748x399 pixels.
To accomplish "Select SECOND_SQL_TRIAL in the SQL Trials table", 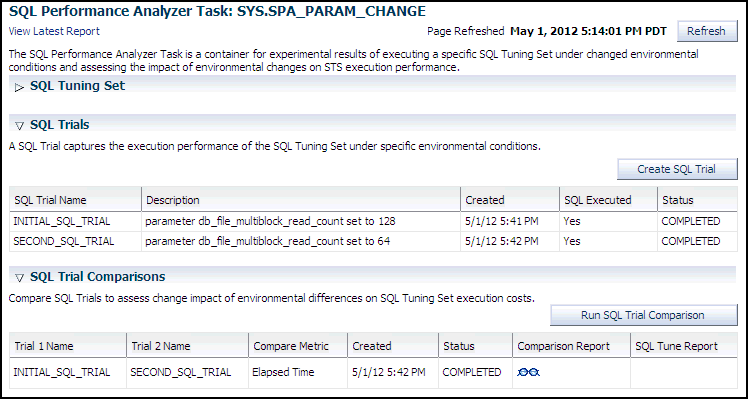I will point(64,242).
